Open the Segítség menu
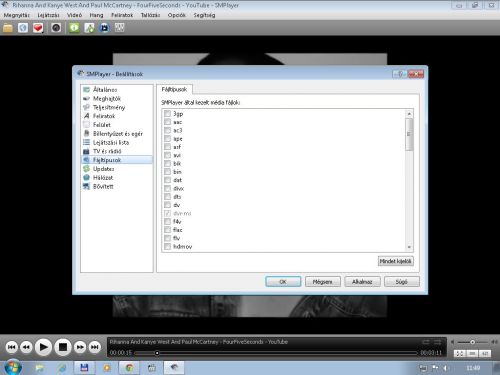Viewport: 500px width, 375px height. [204, 15]
